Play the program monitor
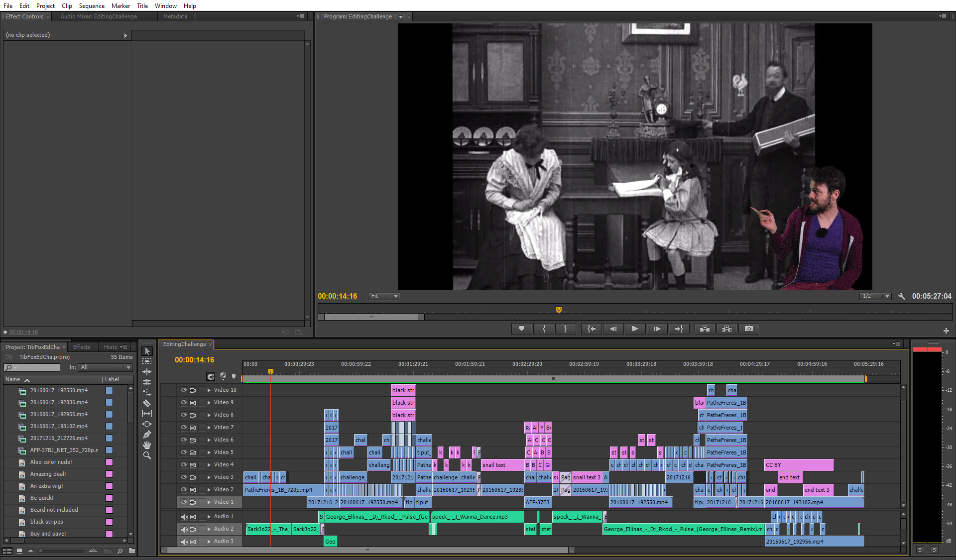956x560 pixels. click(635, 329)
